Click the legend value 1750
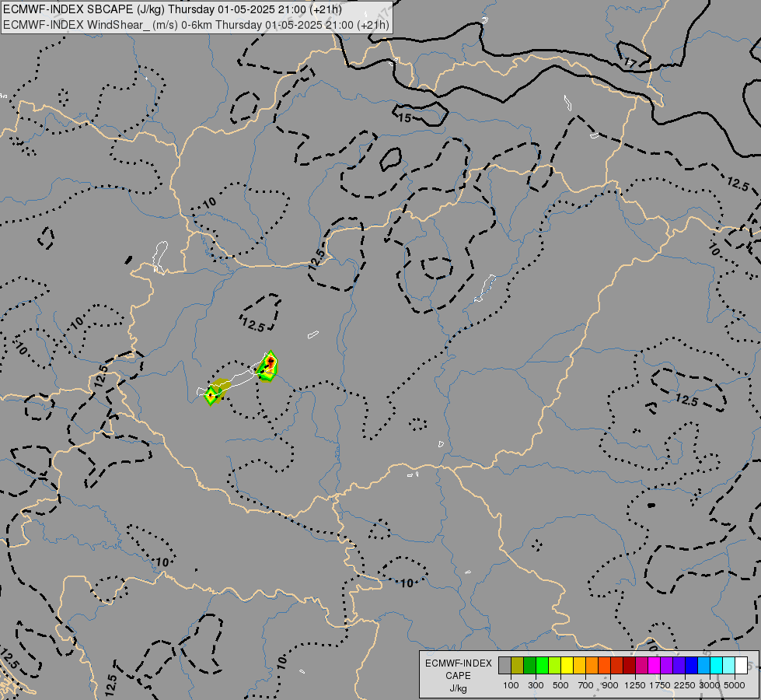This screenshot has height=700, width=761. pos(660,685)
